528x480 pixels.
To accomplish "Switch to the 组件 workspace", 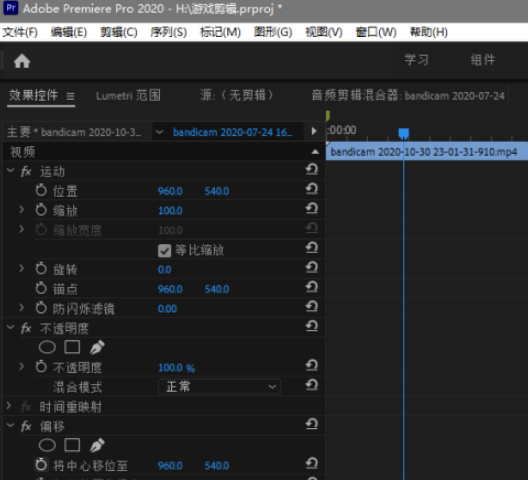I will tap(483, 60).
